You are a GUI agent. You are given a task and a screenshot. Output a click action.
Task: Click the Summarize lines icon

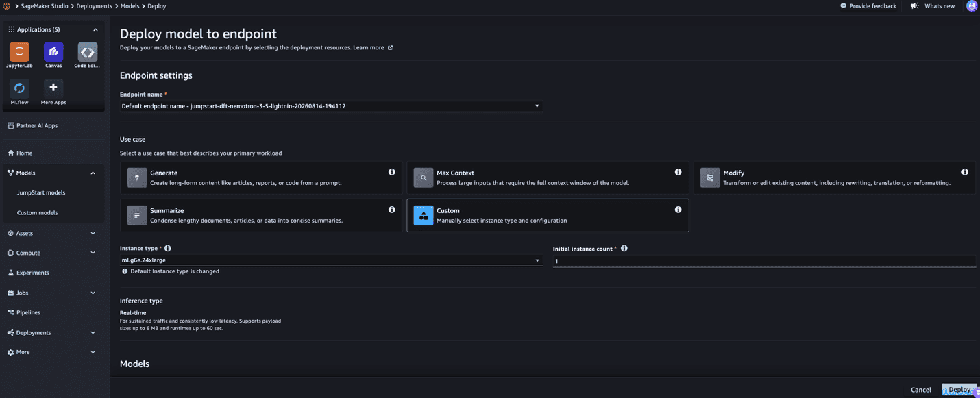click(x=137, y=215)
